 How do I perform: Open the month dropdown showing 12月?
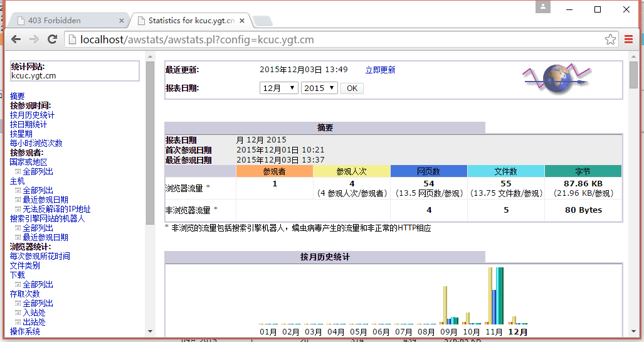[x=278, y=88]
